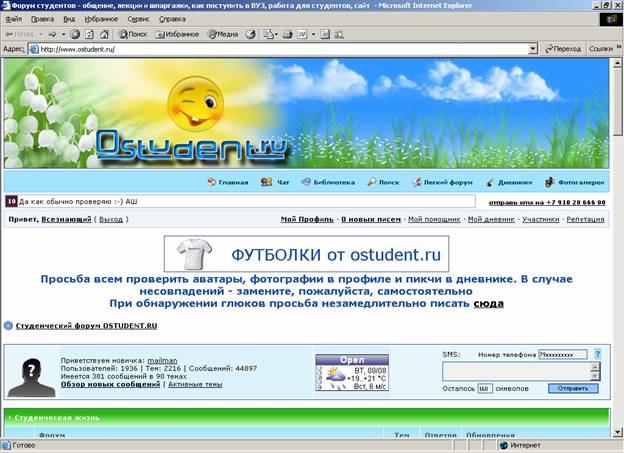Open the '0 новых писем' link
The image size is (624, 453).
(371, 219)
